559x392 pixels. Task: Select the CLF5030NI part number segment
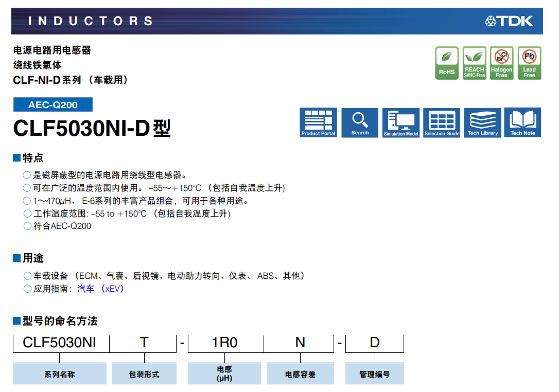tap(59, 343)
